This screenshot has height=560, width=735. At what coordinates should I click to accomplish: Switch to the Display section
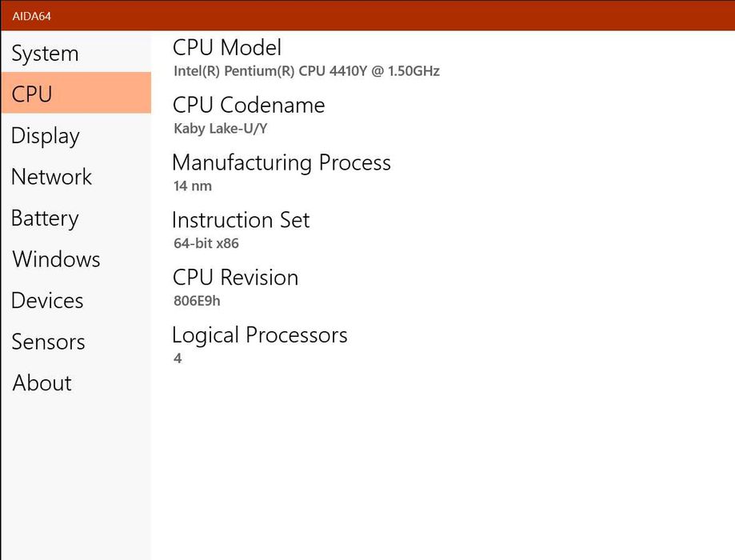(x=76, y=135)
